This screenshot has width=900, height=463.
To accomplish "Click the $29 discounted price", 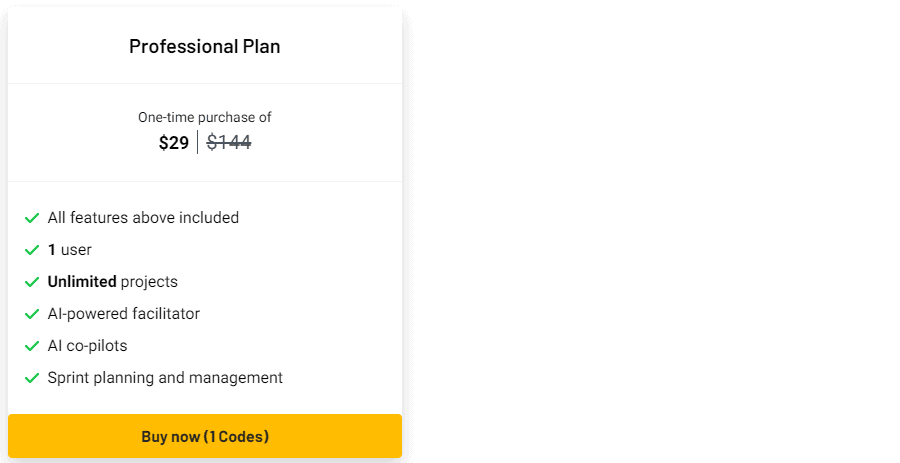I will pyautogui.click(x=174, y=143).
